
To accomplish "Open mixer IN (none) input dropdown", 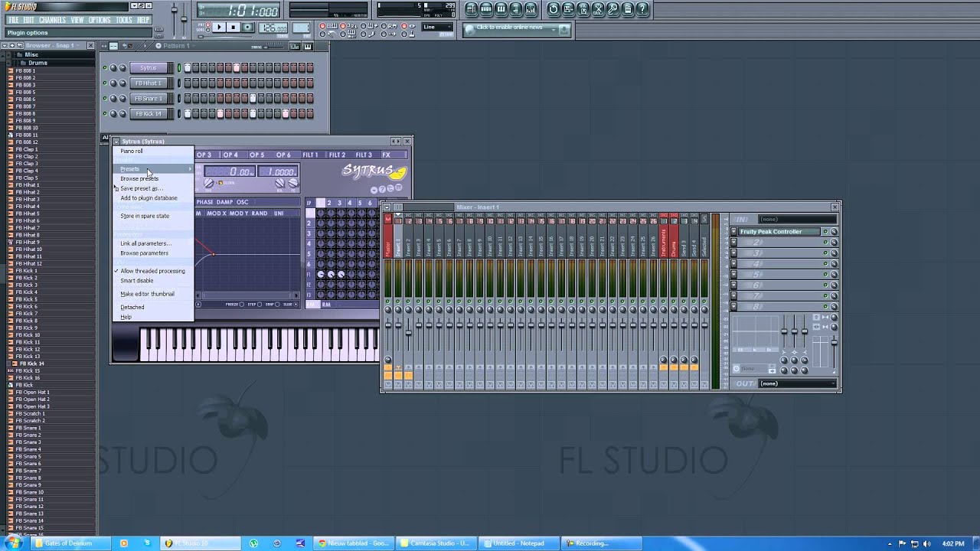I will tap(796, 219).
